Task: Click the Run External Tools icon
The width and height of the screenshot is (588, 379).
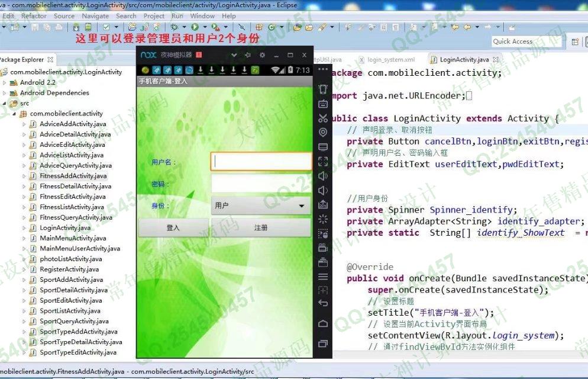Action: tap(216, 27)
